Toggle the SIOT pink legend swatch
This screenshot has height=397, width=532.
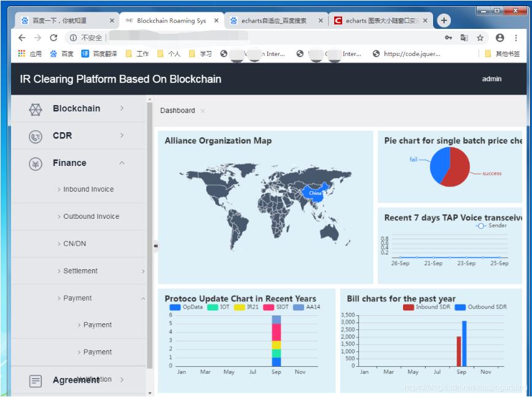pos(268,307)
